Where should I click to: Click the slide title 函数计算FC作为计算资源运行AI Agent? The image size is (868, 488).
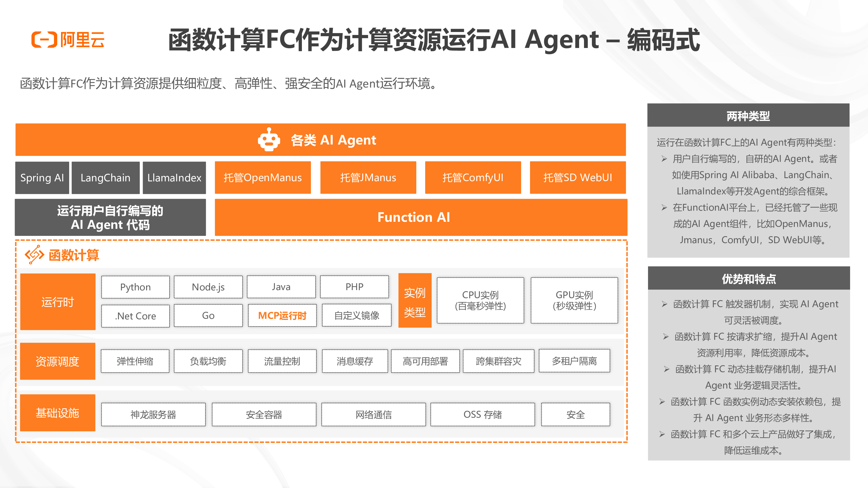434,40
